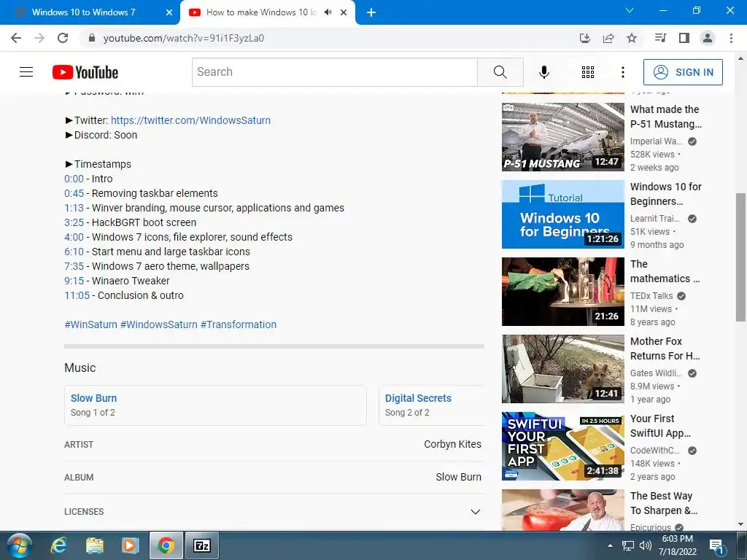Open the #Transformation hashtag
Viewport: 747px width, 560px height.
[x=239, y=324]
